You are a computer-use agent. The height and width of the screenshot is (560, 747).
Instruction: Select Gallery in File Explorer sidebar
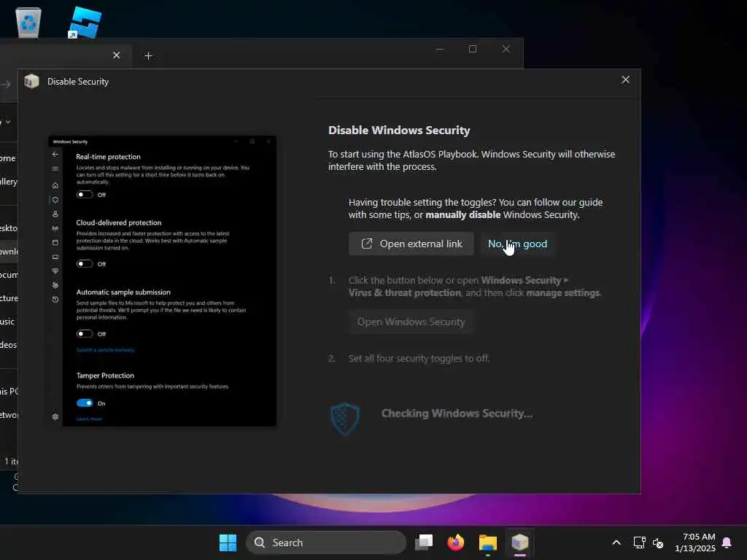9,182
